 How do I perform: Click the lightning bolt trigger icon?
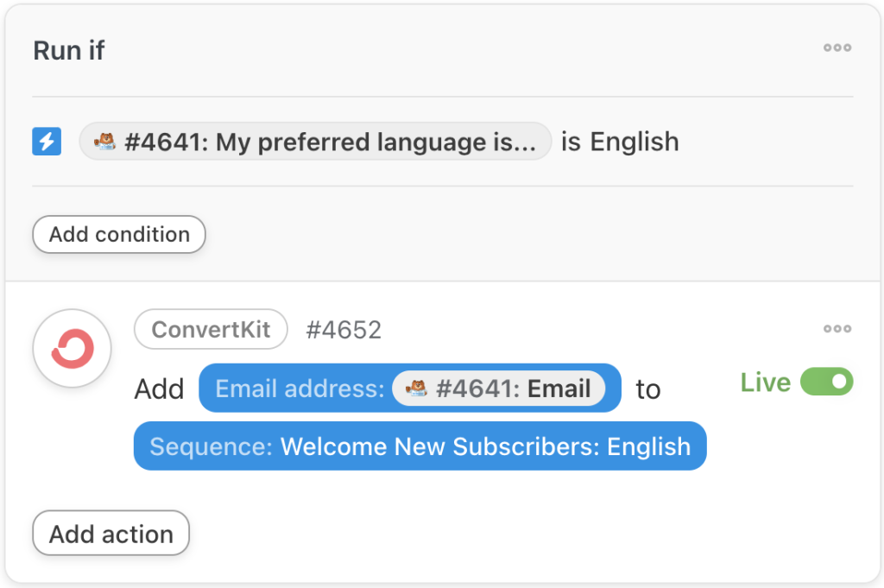coord(47,141)
